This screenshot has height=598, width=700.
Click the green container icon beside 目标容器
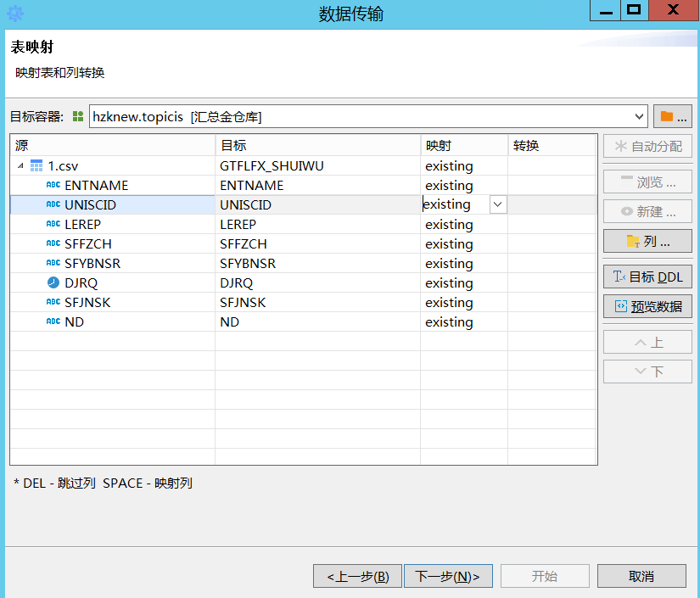tap(78, 116)
